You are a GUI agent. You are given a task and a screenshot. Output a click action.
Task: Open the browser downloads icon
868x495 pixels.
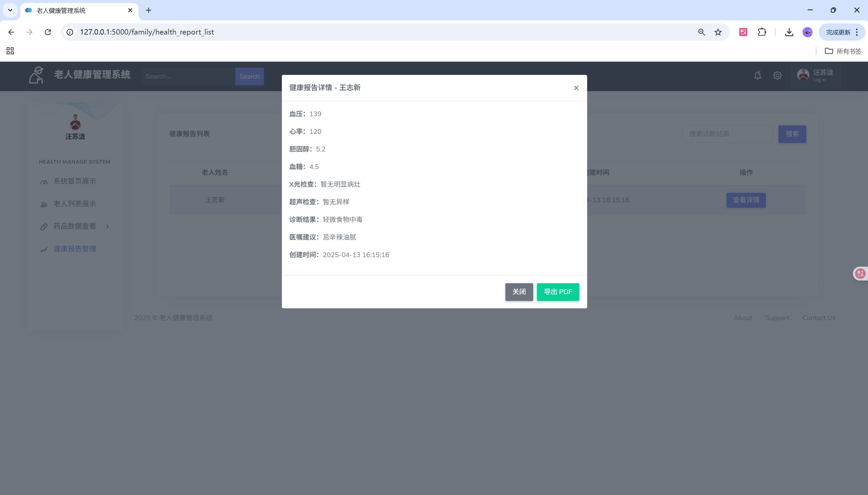(789, 32)
